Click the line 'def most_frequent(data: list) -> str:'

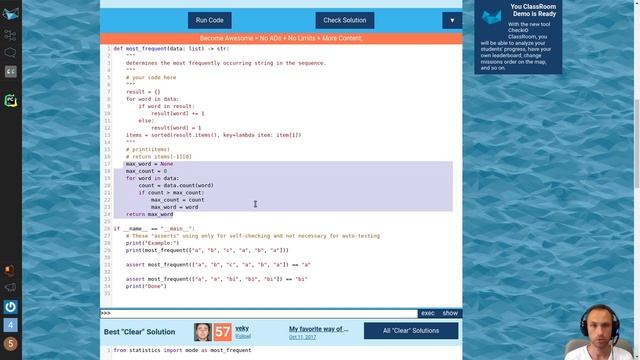pos(171,49)
